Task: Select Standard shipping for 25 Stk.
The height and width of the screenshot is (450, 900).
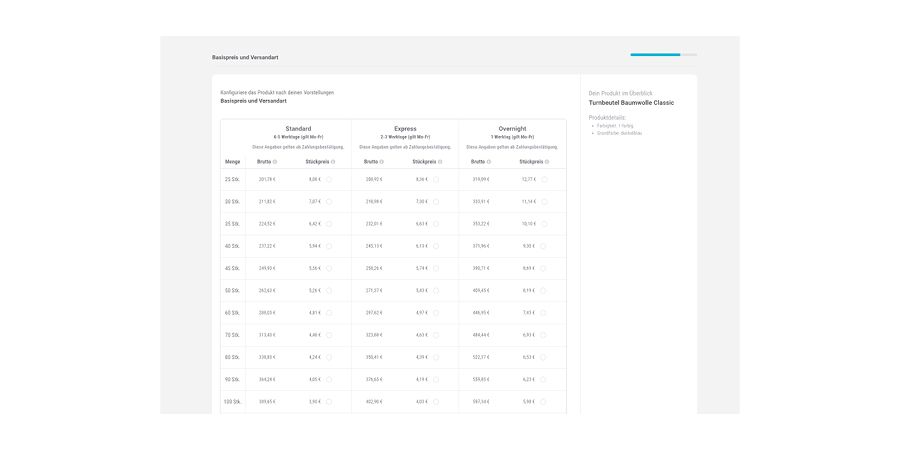Action: (329, 179)
